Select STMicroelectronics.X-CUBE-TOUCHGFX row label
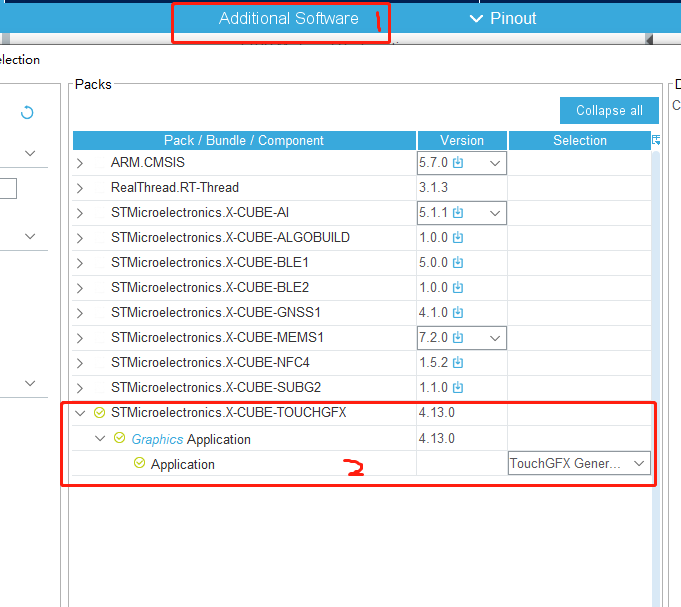 pyautogui.click(x=228, y=412)
